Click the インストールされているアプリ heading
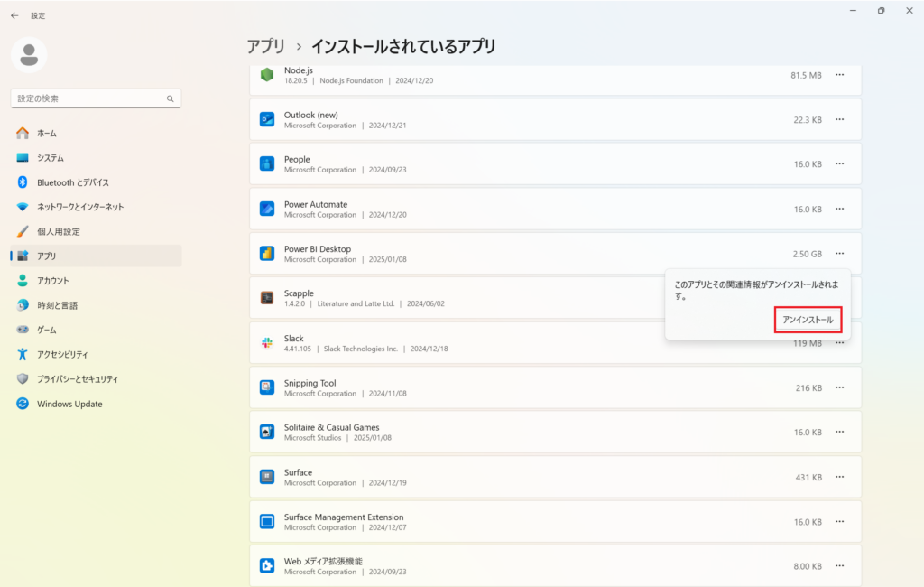This screenshot has width=924, height=587. pos(403,46)
